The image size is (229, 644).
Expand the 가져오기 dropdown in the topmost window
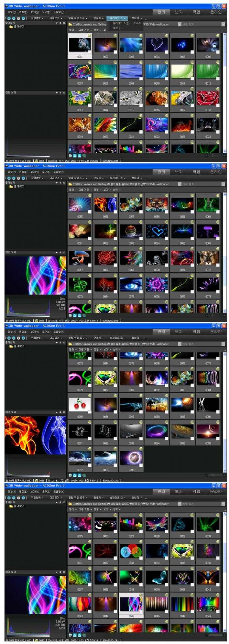pos(55,18)
